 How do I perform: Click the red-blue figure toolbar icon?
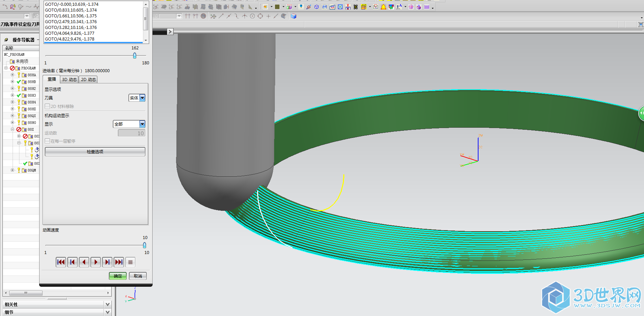point(348,7)
